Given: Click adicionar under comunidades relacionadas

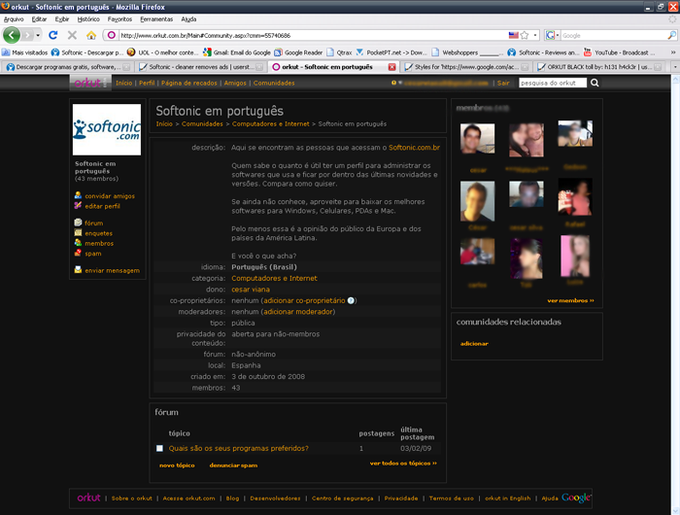Looking at the screenshot, I should click(474, 343).
